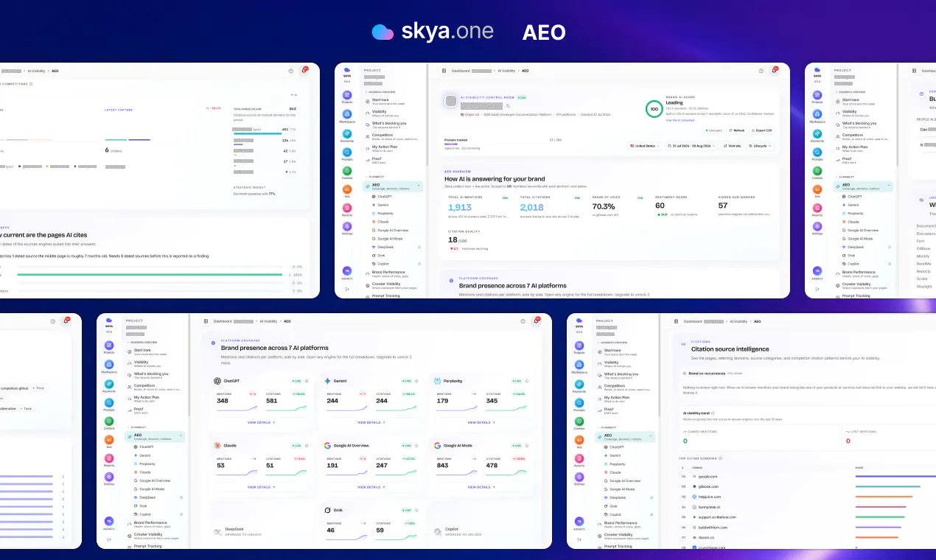
Task: Open Settings icon in Brand presence window sidebar
Action: (x=109, y=477)
